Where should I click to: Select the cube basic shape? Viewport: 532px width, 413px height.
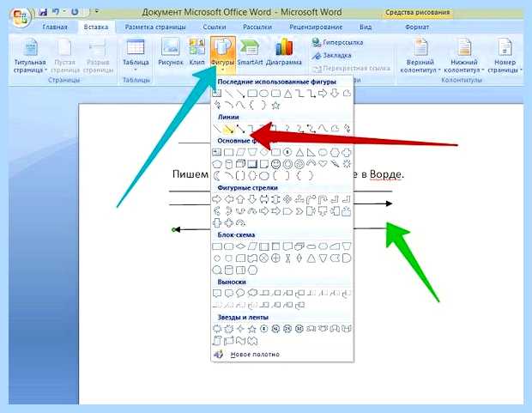(x=240, y=164)
